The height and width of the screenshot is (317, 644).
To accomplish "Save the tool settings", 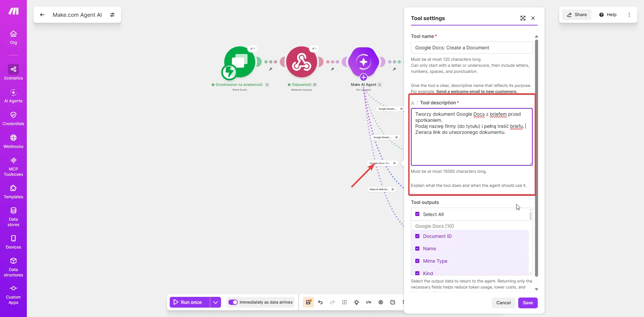I will [x=528, y=303].
